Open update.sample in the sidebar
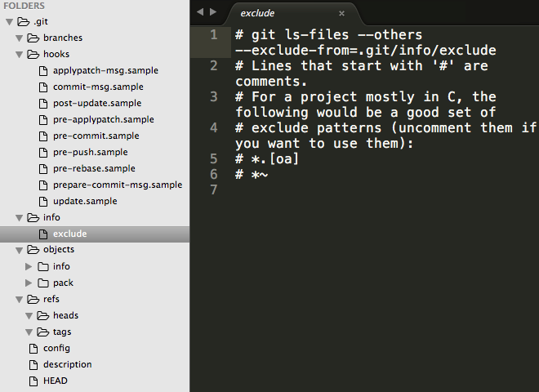539x392 pixels. click(85, 201)
